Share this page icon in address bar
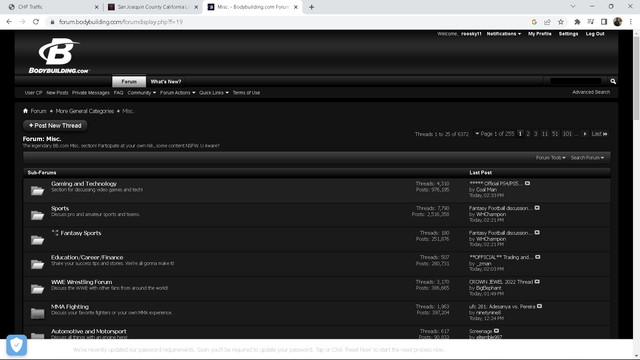This screenshot has width=640, height=360. [547, 22]
